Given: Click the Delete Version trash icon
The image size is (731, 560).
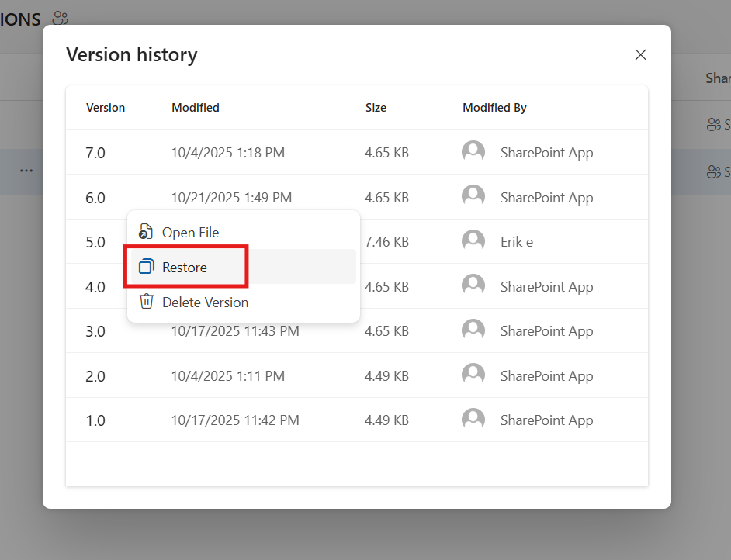Looking at the screenshot, I should [147, 302].
